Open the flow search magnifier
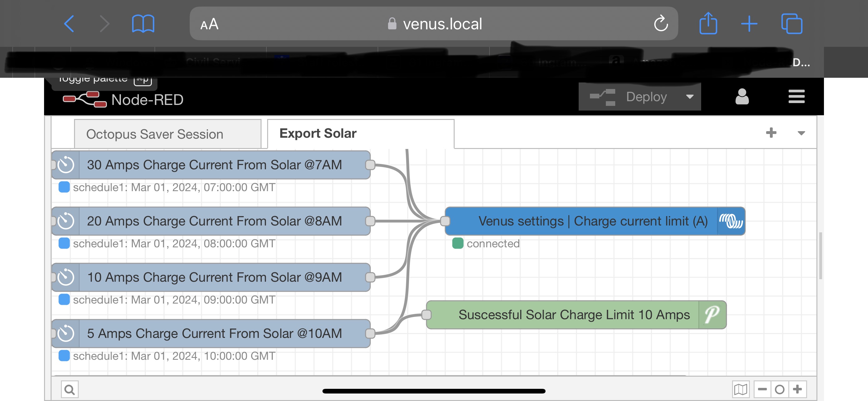 tap(70, 389)
